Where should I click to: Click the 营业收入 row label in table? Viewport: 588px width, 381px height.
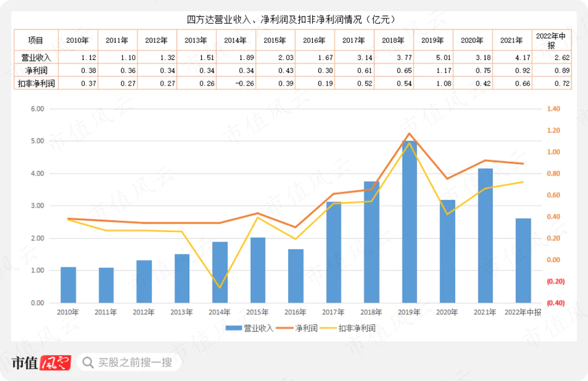36,58
